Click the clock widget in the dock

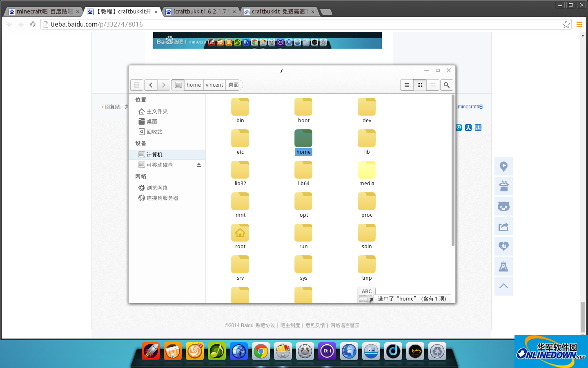click(x=415, y=351)
